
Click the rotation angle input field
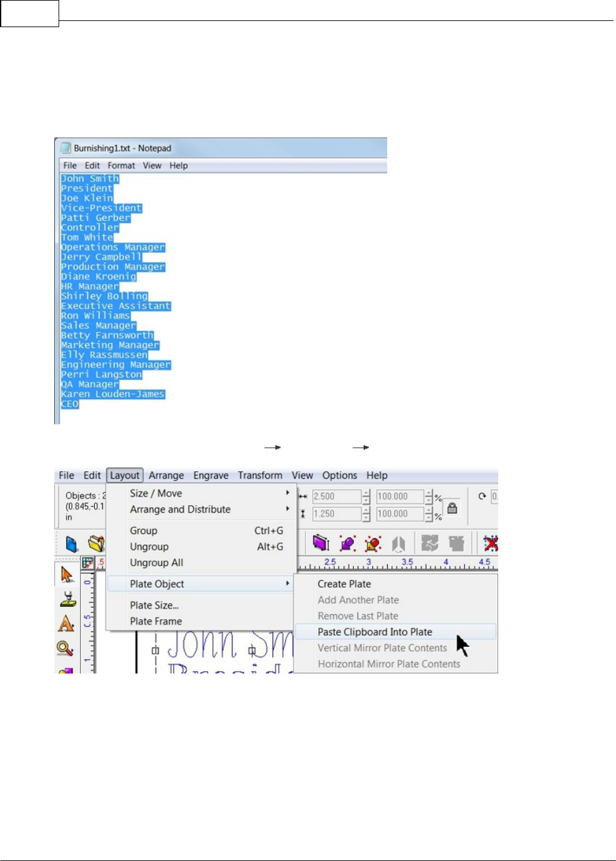click(495, 496)
